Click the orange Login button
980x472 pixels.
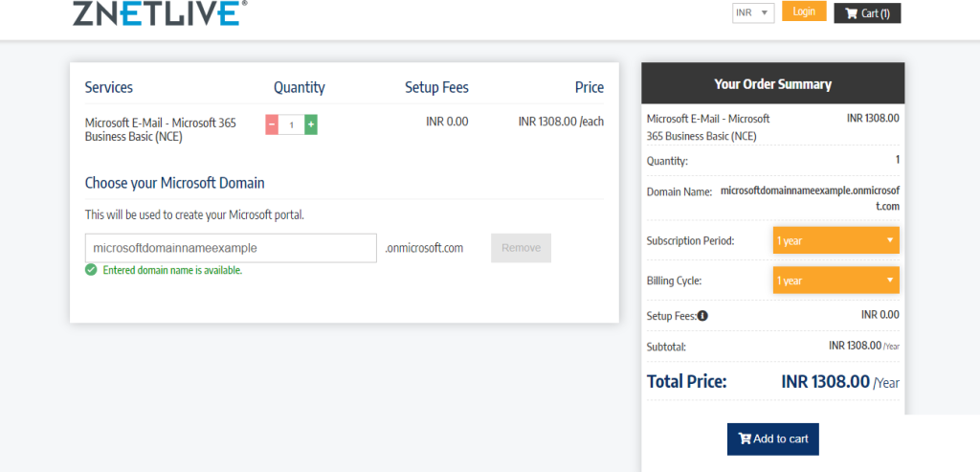click(804, 11)
